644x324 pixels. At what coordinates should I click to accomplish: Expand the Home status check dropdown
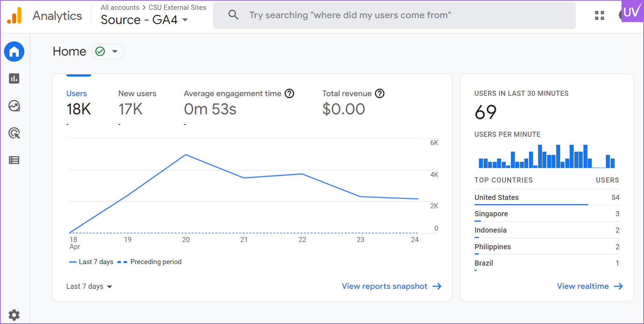pos(108,52)
